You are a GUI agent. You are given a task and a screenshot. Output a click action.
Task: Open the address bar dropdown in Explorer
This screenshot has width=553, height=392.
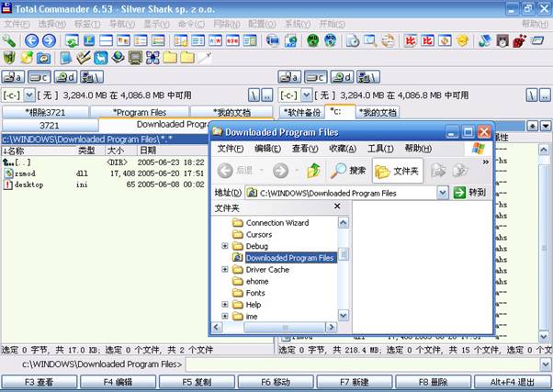pyautogui.click(x=443, y=193)
